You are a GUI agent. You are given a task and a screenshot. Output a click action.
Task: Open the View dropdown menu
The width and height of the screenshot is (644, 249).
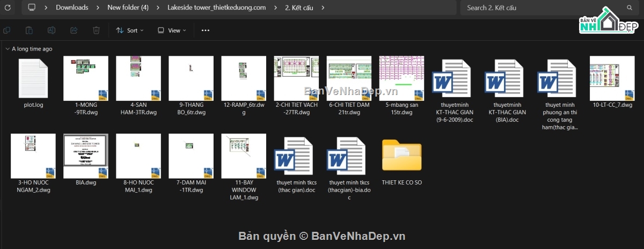tap(172, 31)
